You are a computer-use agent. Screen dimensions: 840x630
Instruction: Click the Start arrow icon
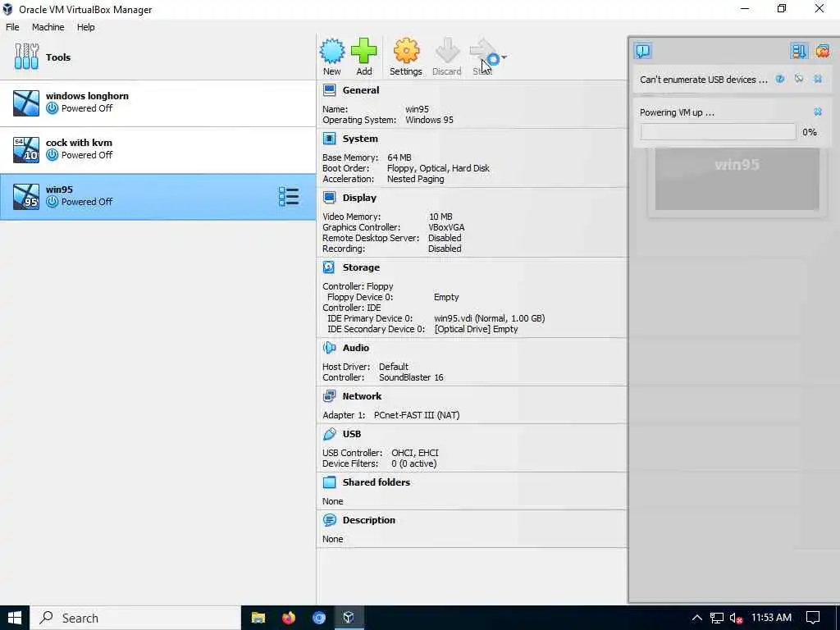pos(482,52)
